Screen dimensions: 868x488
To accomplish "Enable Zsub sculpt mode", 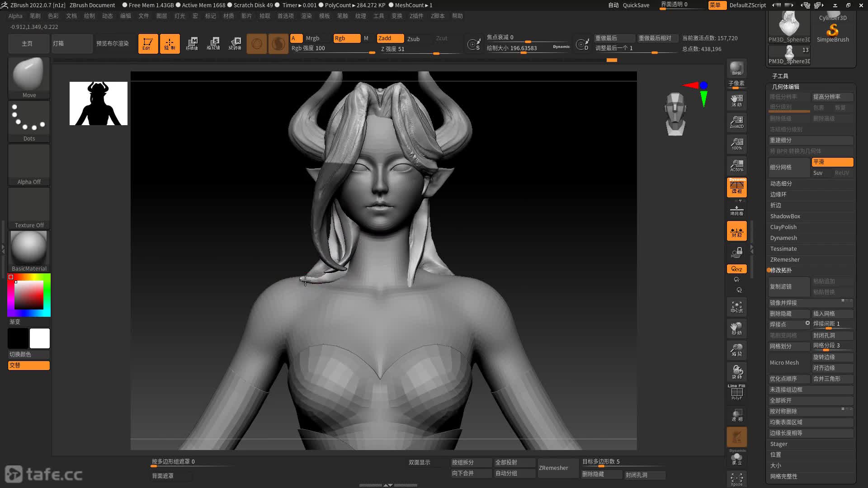I will coord(413,39).
